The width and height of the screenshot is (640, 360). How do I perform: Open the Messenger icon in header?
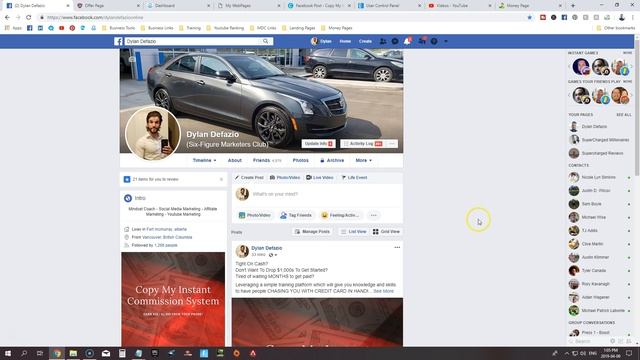(395, 41)
